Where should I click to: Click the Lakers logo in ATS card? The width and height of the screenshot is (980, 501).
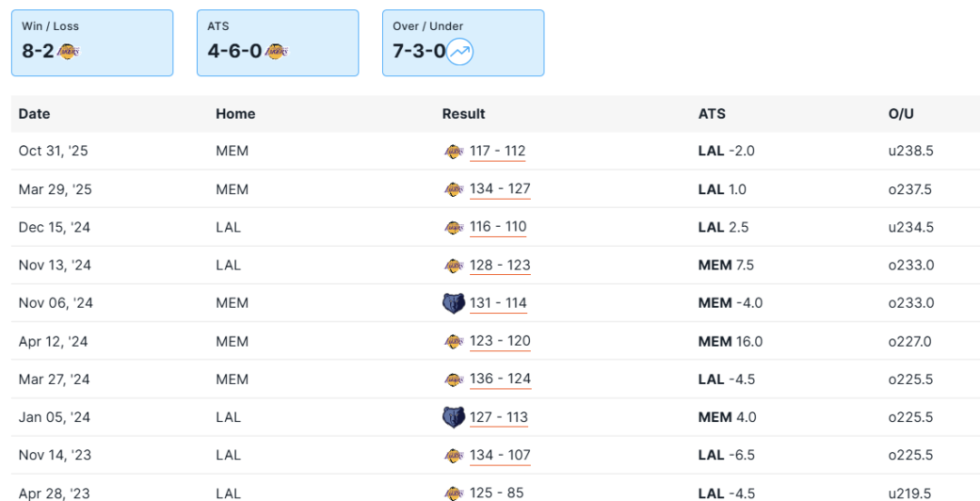pyautogui.click(x=277, y=52)
